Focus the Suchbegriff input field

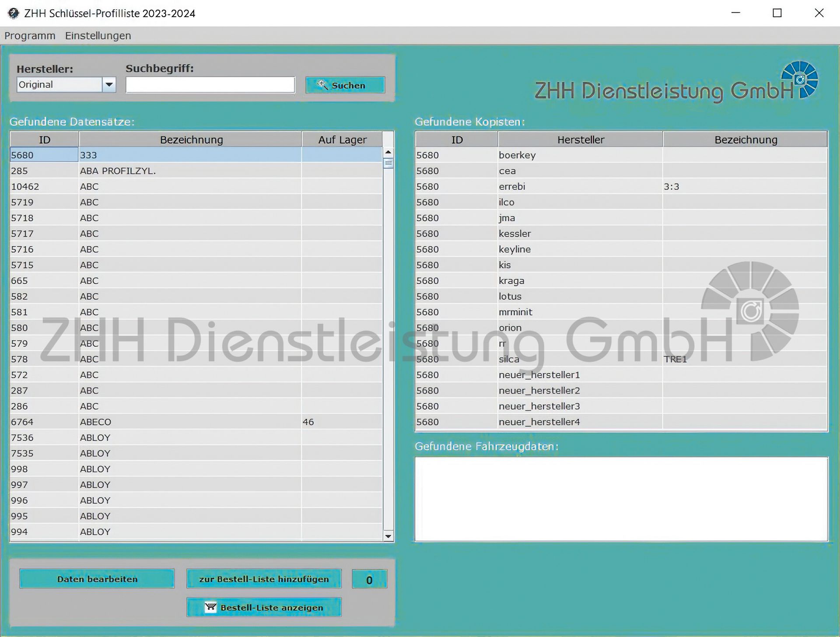(x=210, y=85)
